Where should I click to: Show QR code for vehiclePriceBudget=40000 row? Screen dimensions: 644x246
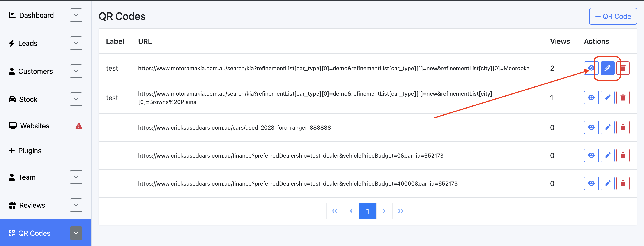[591, 184]
